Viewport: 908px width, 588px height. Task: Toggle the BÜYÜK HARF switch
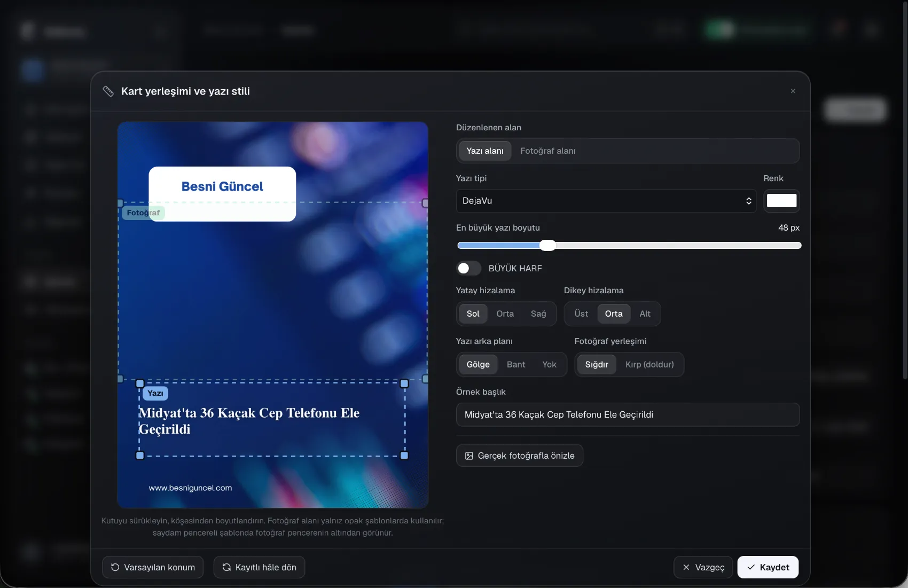point(468,268)
